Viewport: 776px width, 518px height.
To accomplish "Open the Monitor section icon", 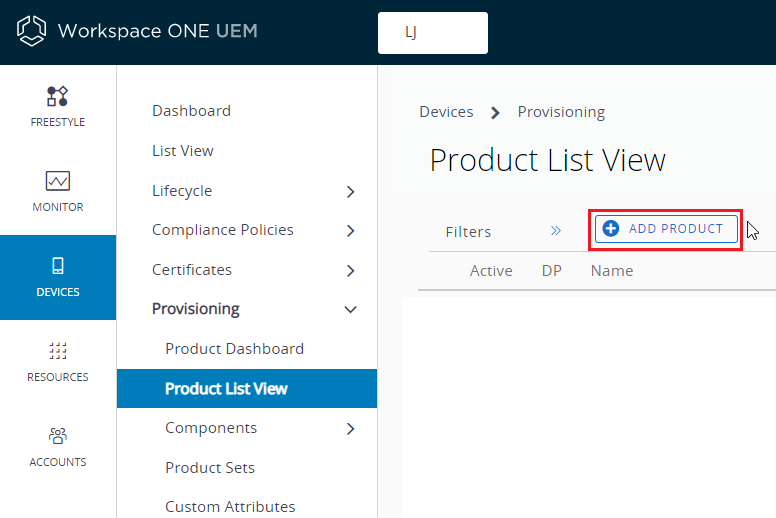I will (57, 181).
